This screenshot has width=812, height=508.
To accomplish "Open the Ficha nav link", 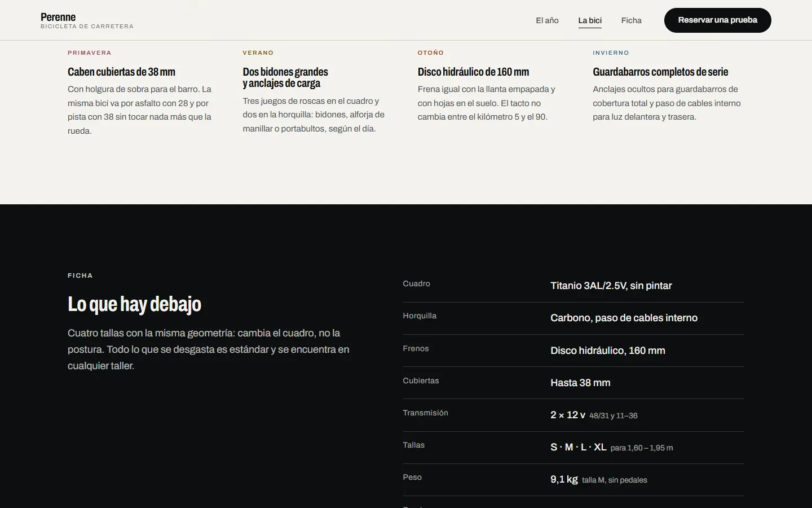I will (632, 20).
